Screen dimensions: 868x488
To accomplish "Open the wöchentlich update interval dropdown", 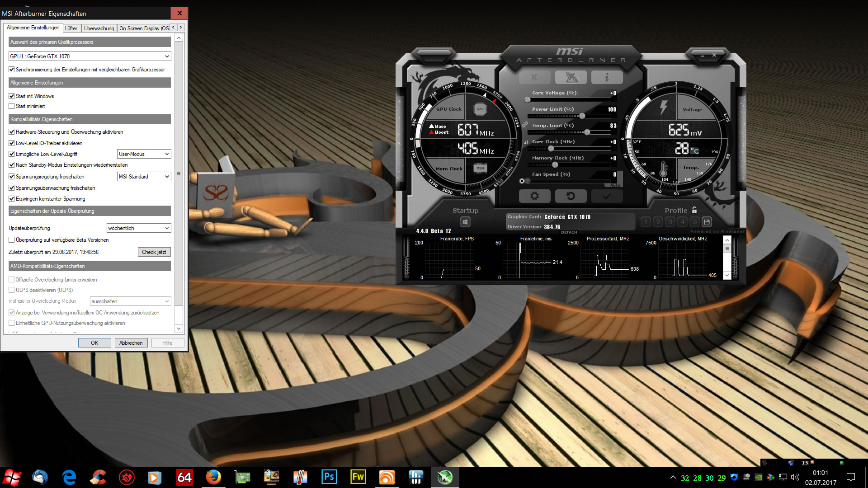I will click(138, 228).
